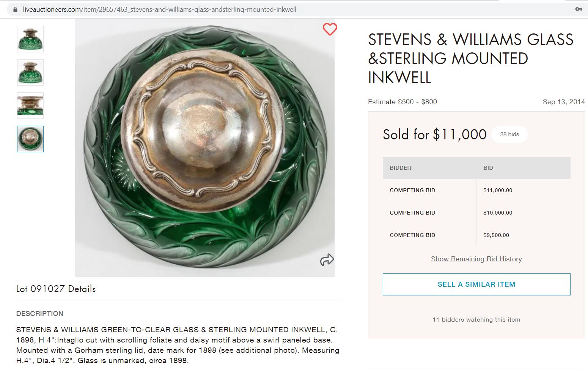Click the $11,000.00 competing bid row

point(476,190)
